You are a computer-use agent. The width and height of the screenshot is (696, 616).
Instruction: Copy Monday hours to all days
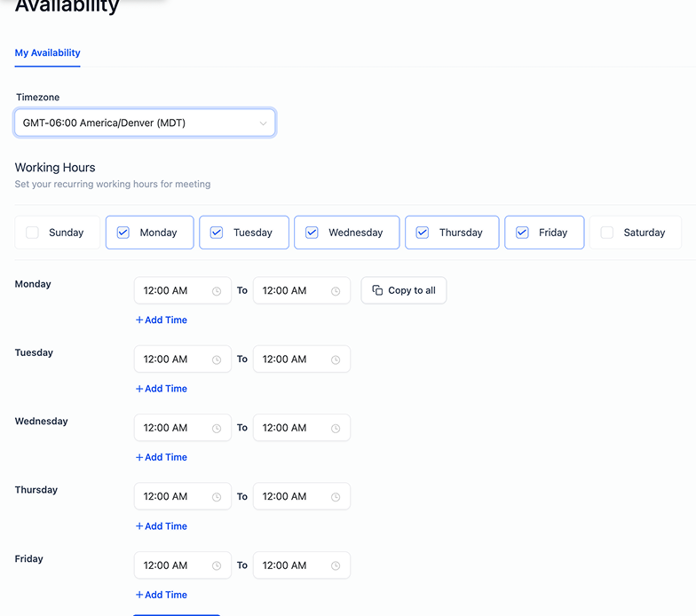coord(404,290)
